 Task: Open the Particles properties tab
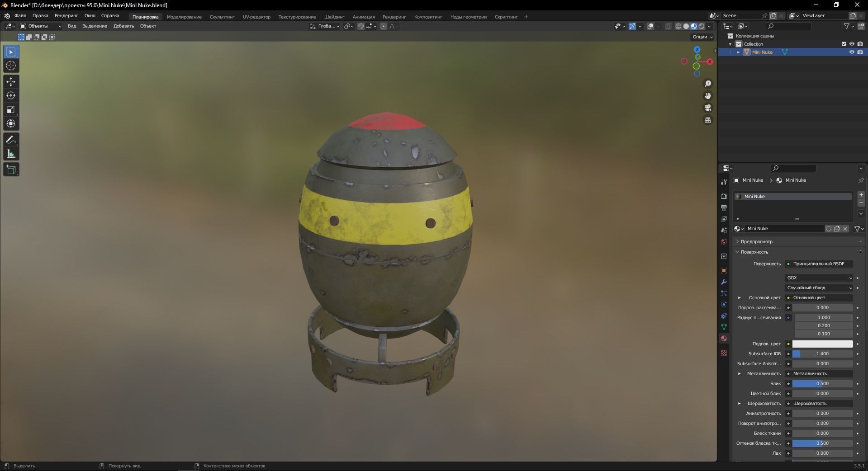click(724, 293)
